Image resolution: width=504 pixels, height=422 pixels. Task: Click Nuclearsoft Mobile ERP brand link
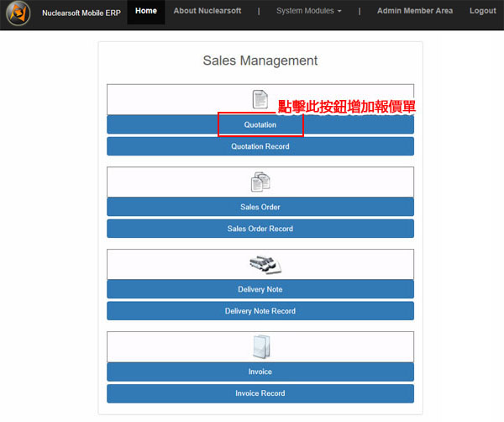point(81,13)
